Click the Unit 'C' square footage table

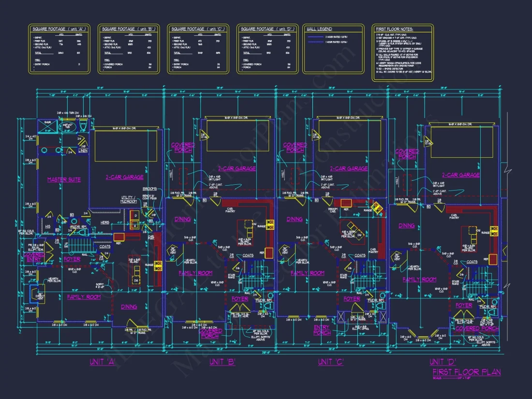(198, 49)
